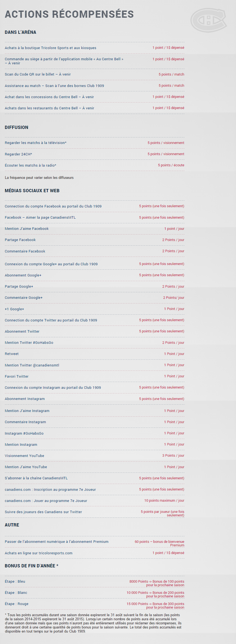
Task: Click "Facebook – Aimer la page CanadiensMTL"
Action: pyautogui.click(x=40, y=218)
